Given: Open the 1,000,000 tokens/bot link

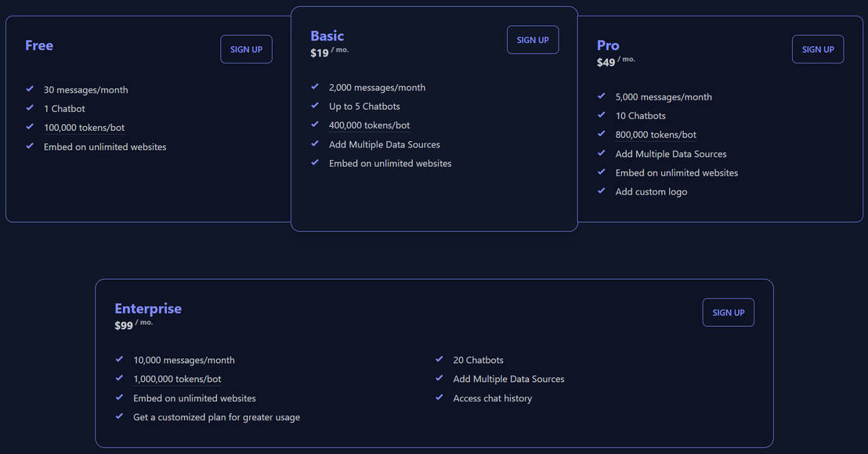Looking at the screenshot, I should [176, 379].
